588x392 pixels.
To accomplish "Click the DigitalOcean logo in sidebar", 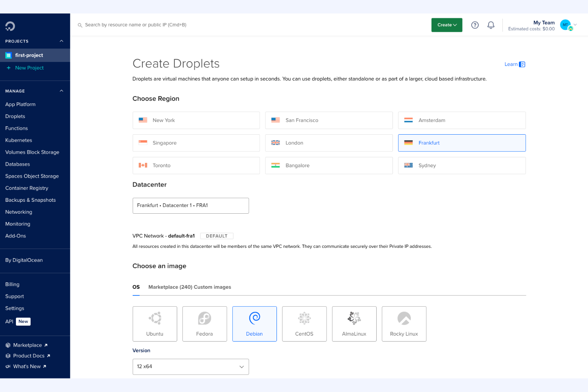I will point(10,26).
